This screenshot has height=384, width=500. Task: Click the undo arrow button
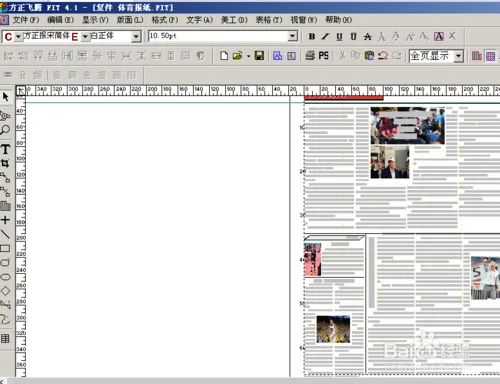(383, 55)
